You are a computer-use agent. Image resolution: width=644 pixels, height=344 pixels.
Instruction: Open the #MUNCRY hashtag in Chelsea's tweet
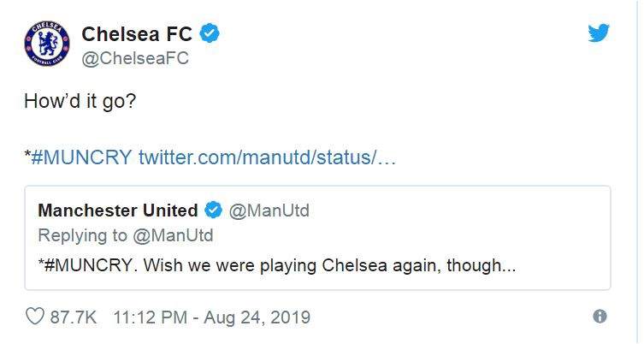pos(82,158)
